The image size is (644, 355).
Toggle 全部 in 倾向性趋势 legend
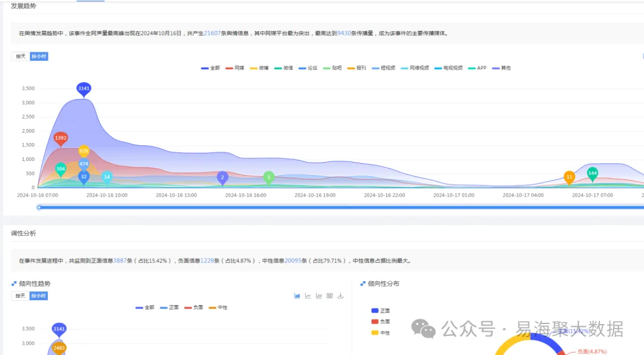click(x=145, y=307)
